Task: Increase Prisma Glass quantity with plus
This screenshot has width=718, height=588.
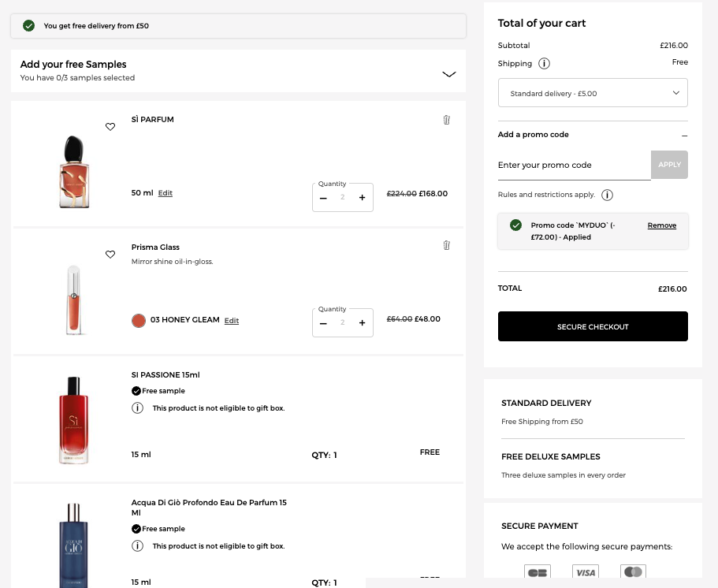Action: 362,323
